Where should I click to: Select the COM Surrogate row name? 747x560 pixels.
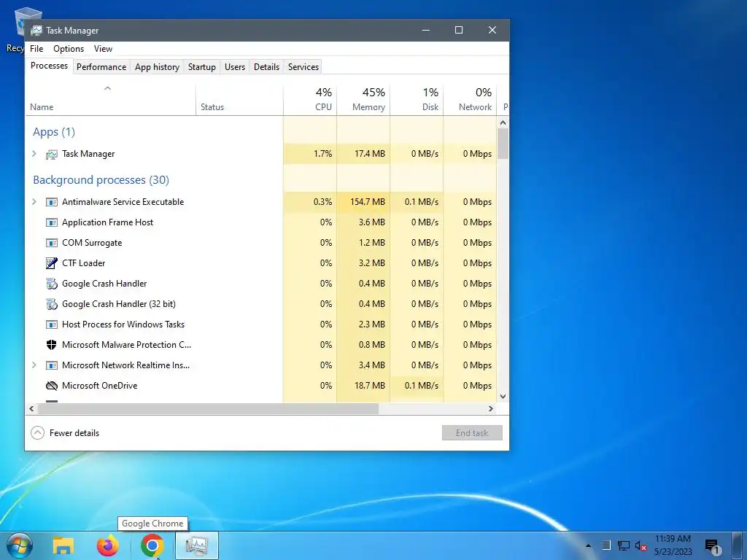[x=92, y=243]
